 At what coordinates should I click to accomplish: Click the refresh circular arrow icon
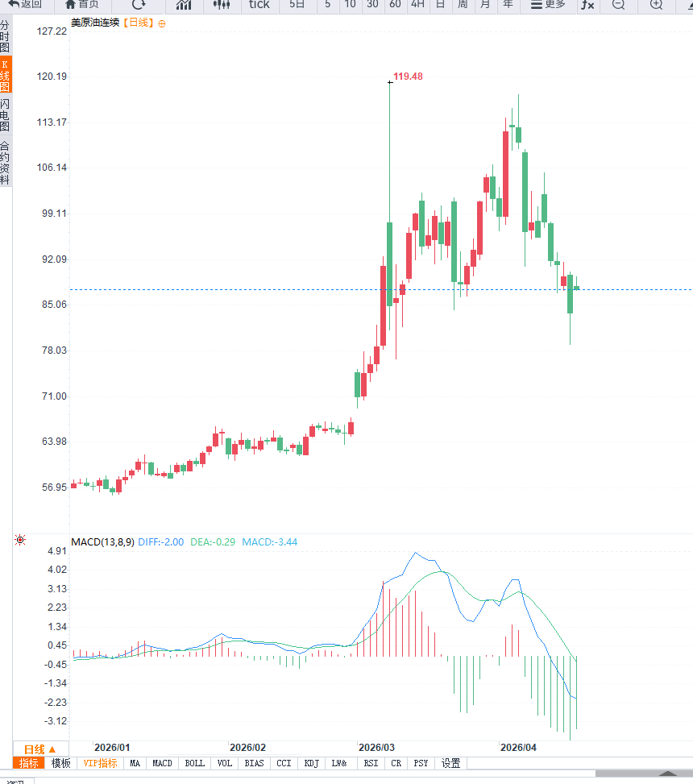point(139,4)
